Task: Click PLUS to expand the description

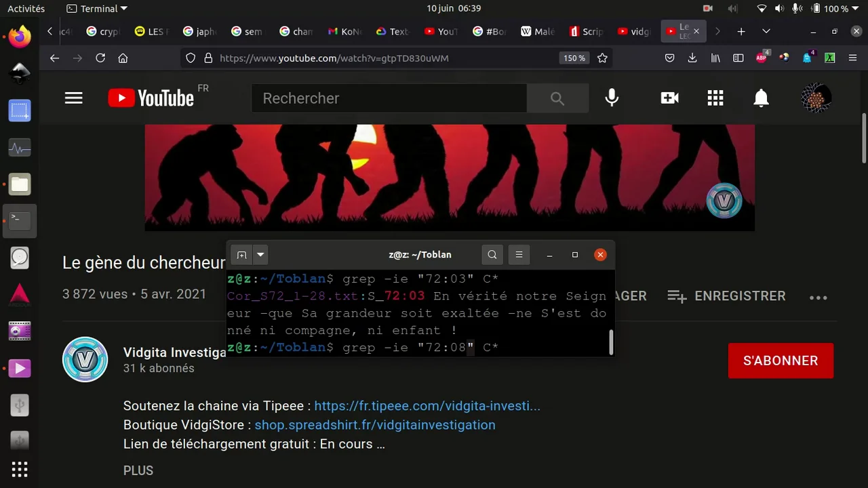Action: [x=138, y=470]
